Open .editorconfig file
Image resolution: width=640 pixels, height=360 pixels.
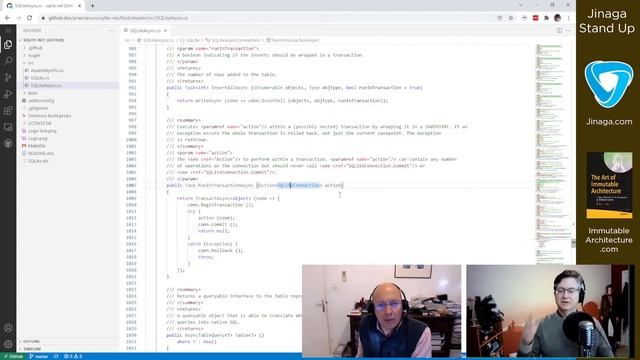coord(41,100)
